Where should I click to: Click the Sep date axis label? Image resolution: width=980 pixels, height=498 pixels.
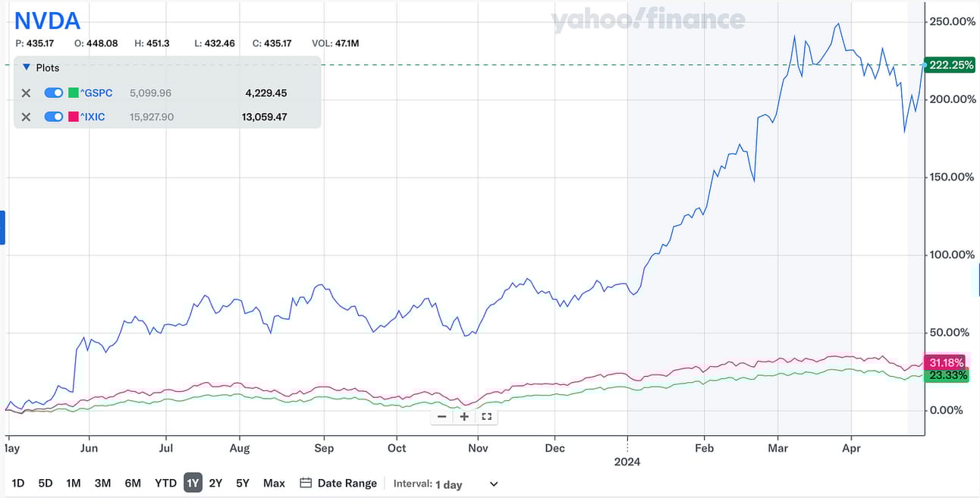click(x=324, y=448)
